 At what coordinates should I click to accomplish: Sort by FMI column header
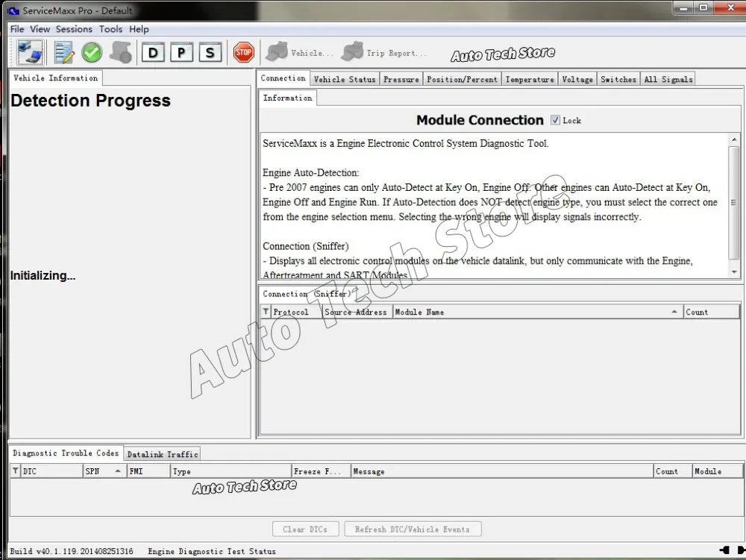(148, 471)
